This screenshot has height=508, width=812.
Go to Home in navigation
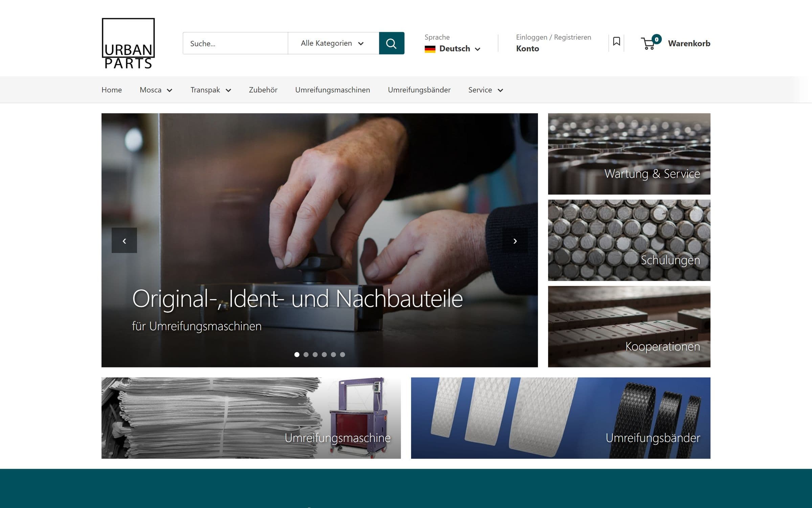tap(112, 90)
